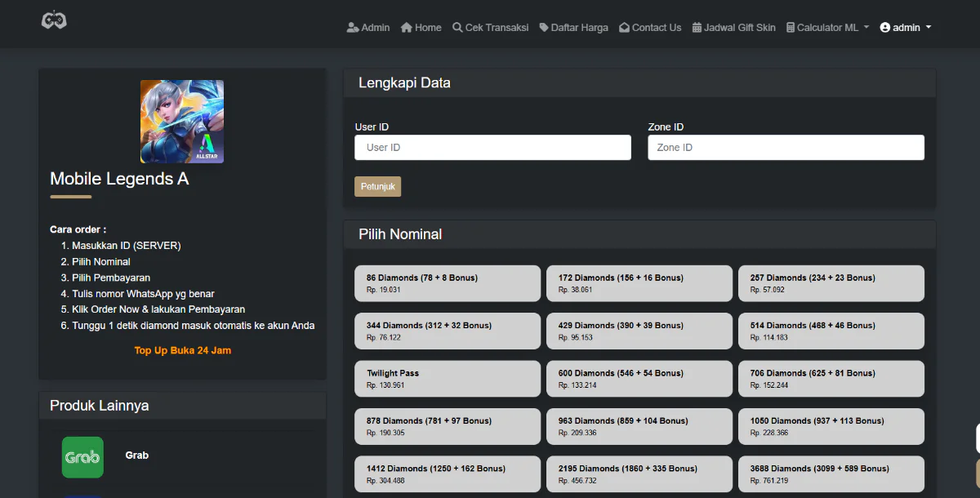Select 86 Diamonds package
This screenshot has width=980, height=498.
(448, 283)
